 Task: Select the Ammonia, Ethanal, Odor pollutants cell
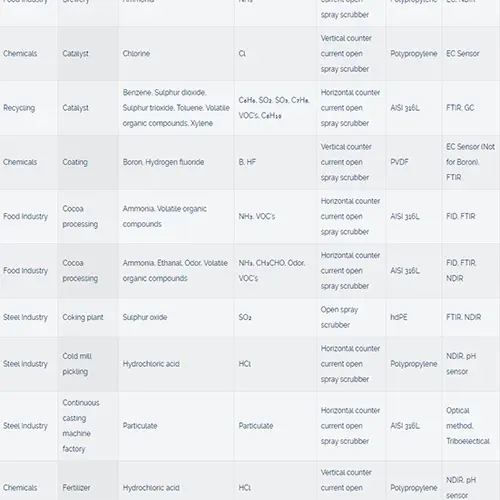coord(176,271)
